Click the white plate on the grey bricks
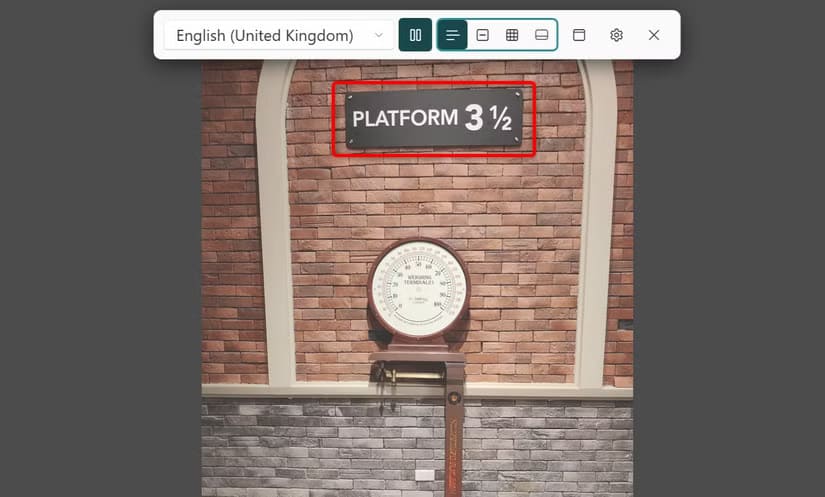The image size is (825, 497). point(425,474)
